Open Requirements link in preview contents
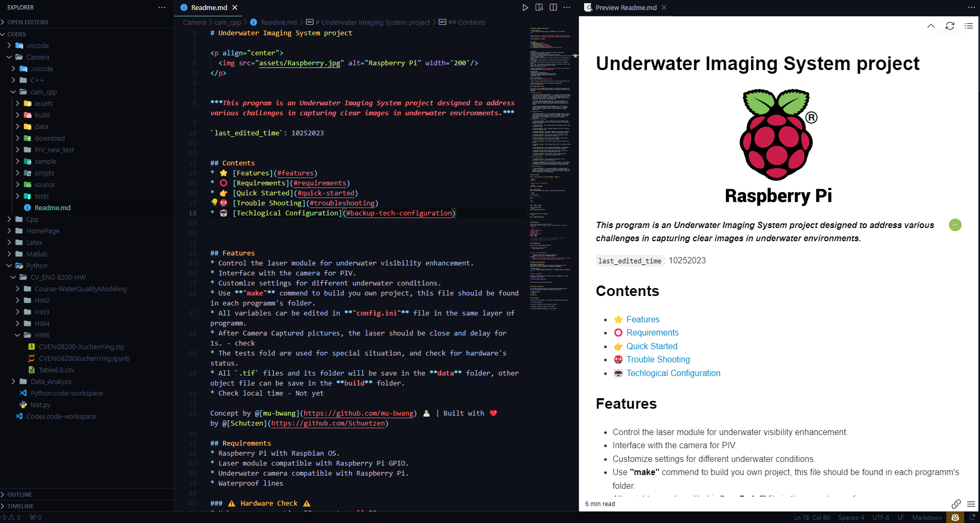This screenshot has height=523, width=980. click(652, 332)
